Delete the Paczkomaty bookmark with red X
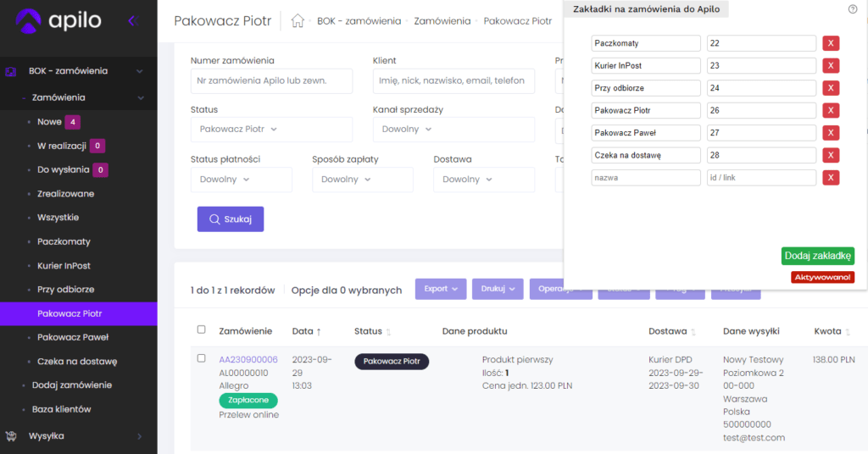Image resolution: width=868 pixels, height=454 pixels. (x=831, y=43)
